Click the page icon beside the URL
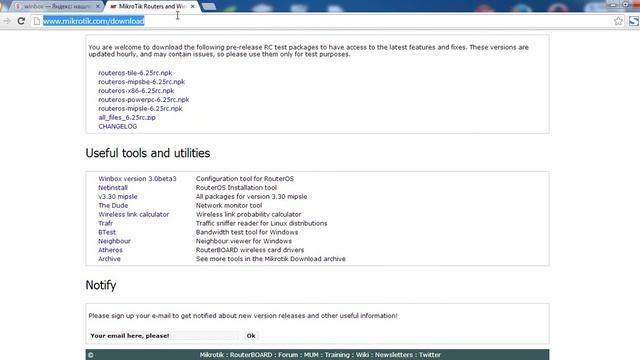This screenshot has width=640, height=360. [x=37, y=21]
